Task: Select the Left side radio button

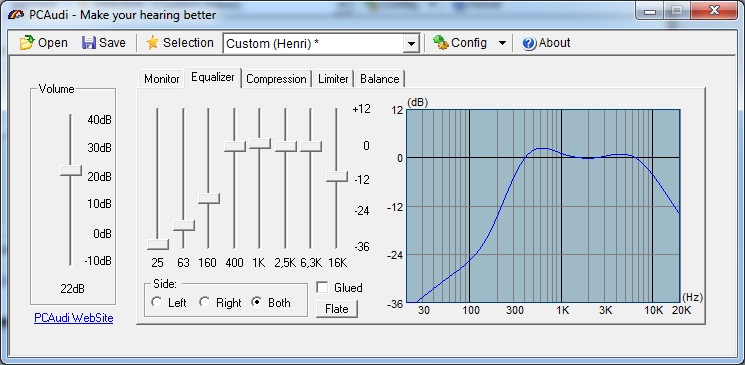Action: [x=156, y=302]
